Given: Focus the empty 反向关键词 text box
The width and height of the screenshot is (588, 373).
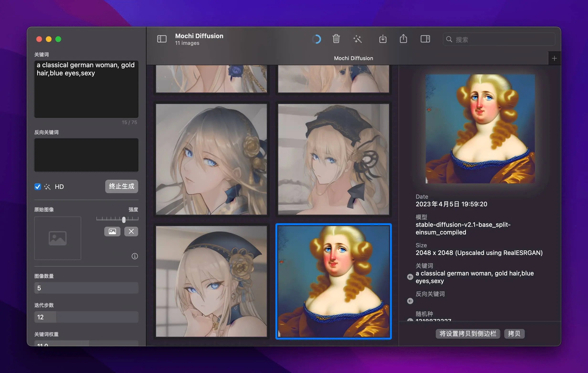Looking at the screenshot, I should [86, 155].
